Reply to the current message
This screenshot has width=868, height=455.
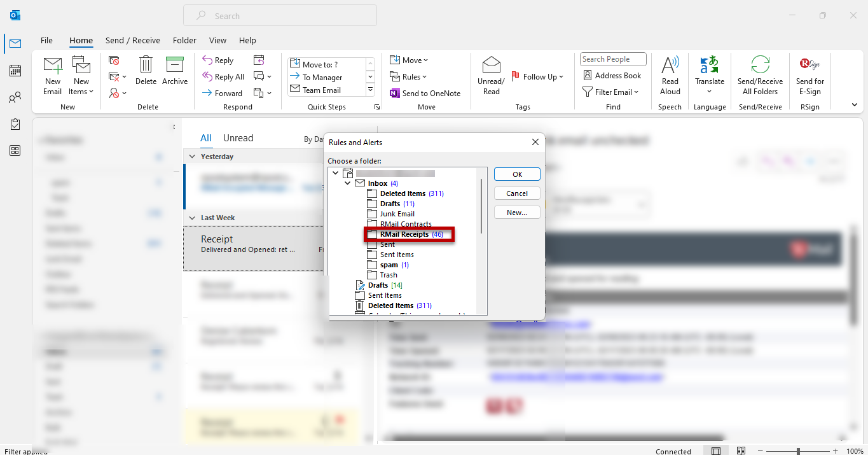[218, 59]
